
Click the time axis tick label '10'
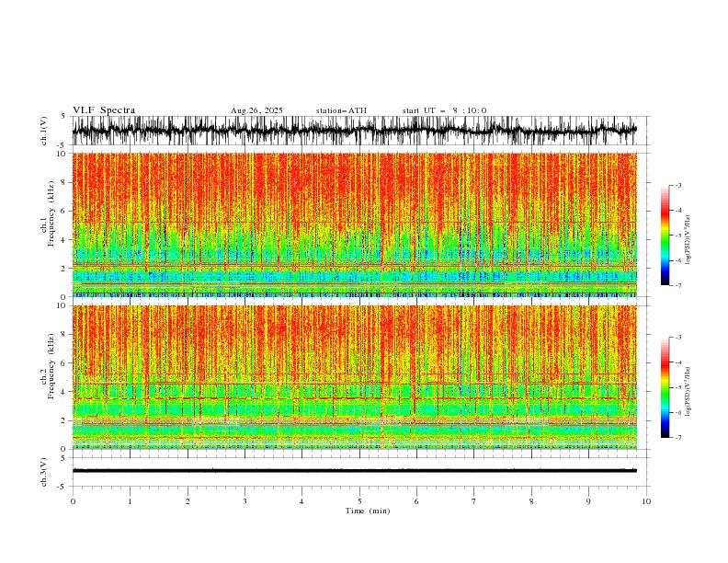point(646,501)
